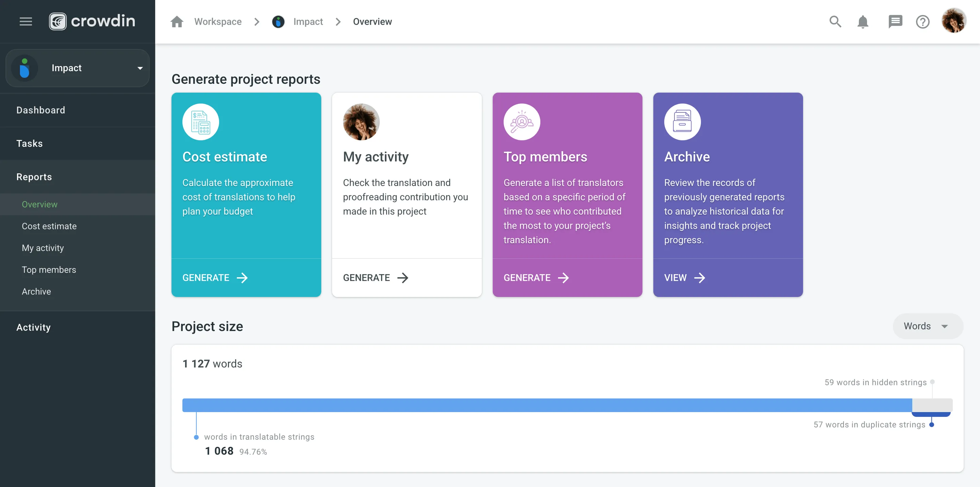Image resolution: width=980 pixels, height=487 pixels.
Task: Click the blue project size bar
Action: tap(547, 405)
